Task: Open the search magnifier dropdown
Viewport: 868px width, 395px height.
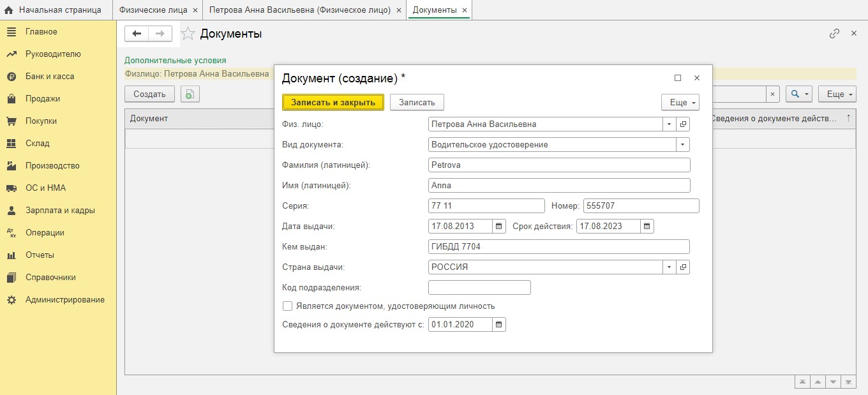Action: [799, 94]
